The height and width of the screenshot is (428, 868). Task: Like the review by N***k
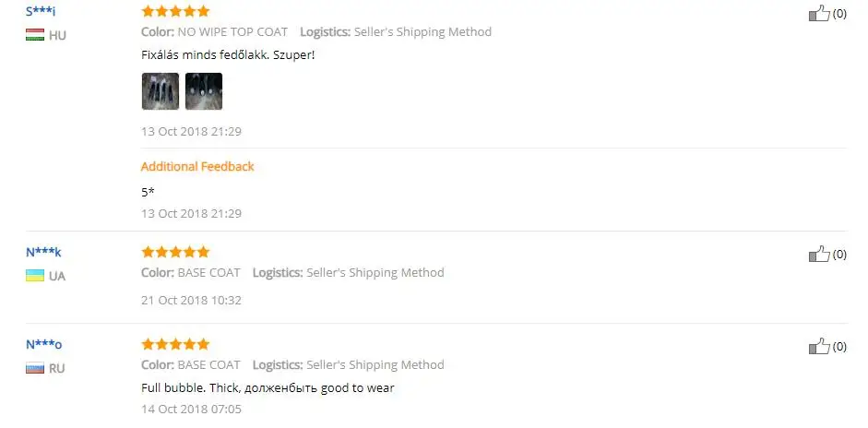(x=819, y=254)
